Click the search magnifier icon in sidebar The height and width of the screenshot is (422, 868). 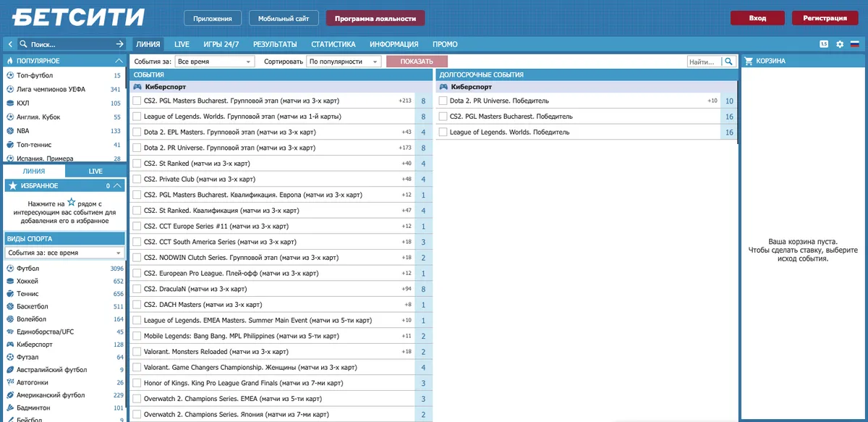click(24, 44)
